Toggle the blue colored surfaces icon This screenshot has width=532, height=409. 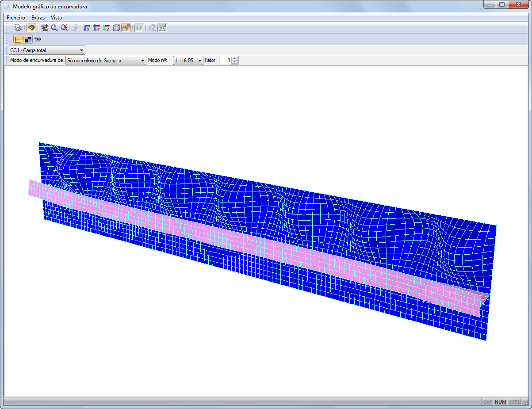28,39
